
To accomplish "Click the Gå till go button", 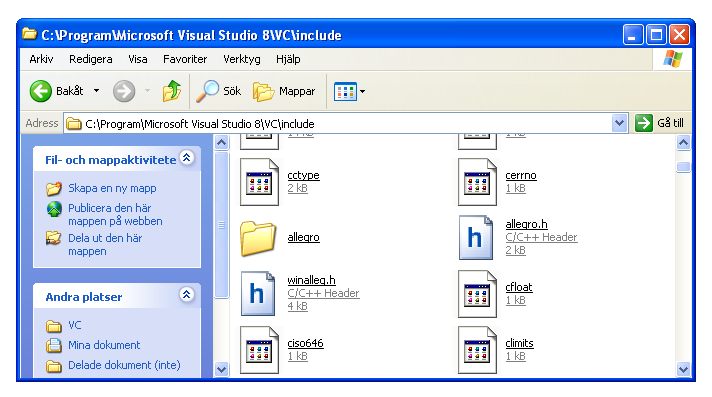I will tap(660, 123).
